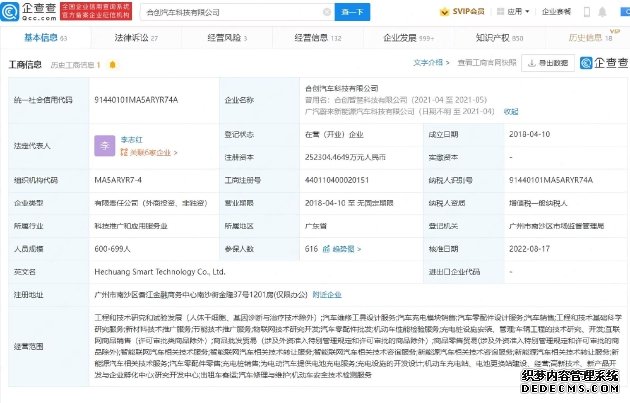Select credit code 91440101MA5ARYR74A text

(136, 100)
